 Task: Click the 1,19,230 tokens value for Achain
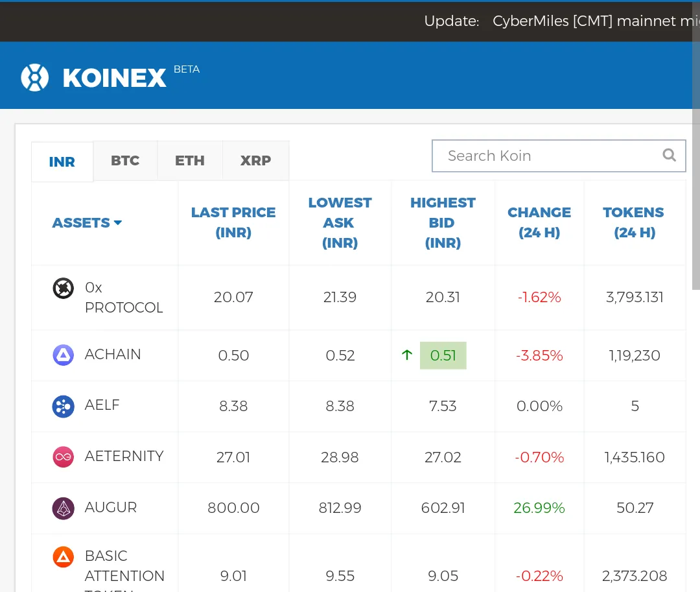pos(635,355)
